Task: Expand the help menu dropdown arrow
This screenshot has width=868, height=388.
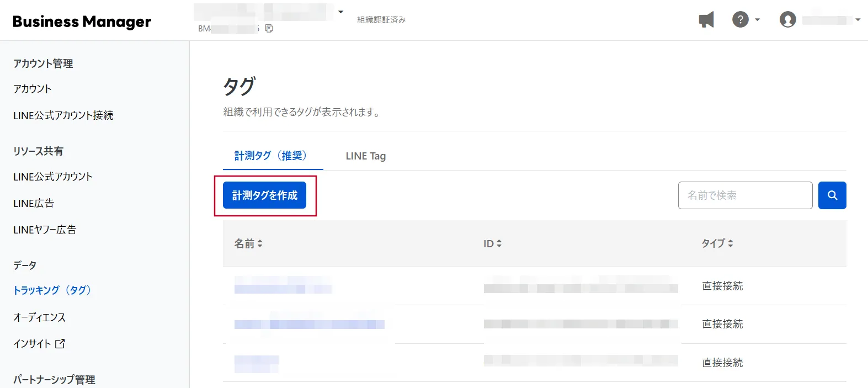Action: coord(757,20)
